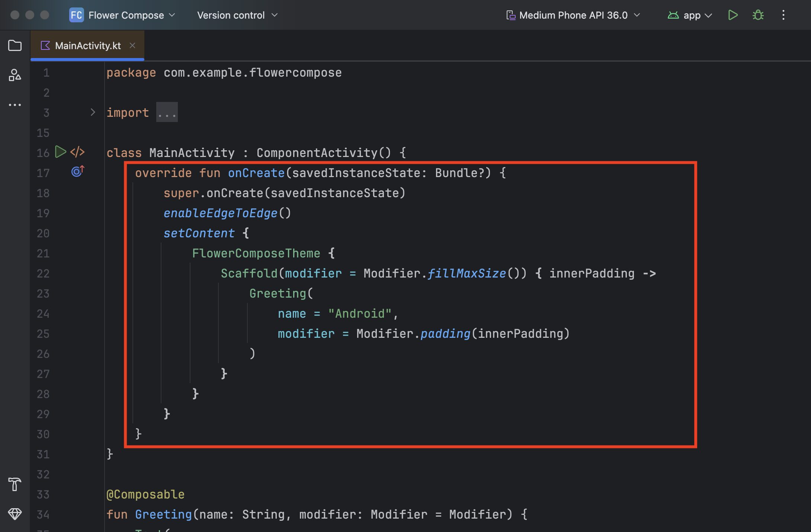Click the related XML gutter icon on line 16
Screen dimensions: 811x532
(x=77, y=152)
